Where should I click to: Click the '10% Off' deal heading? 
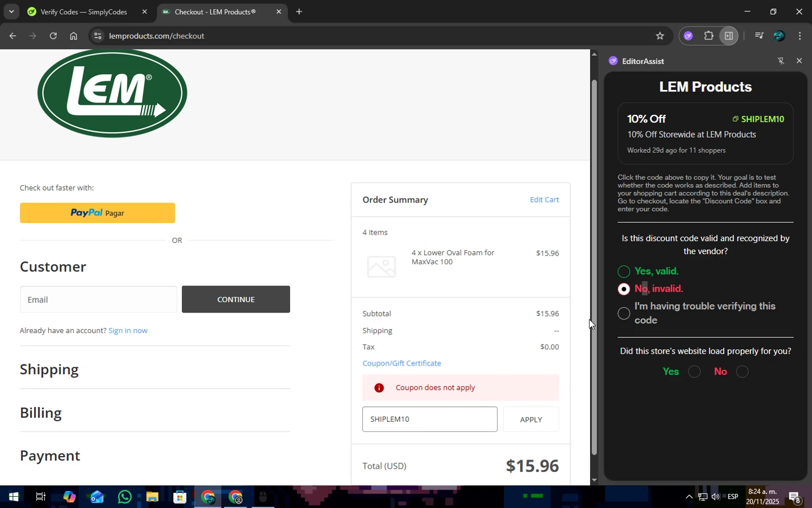pos(646,119)
